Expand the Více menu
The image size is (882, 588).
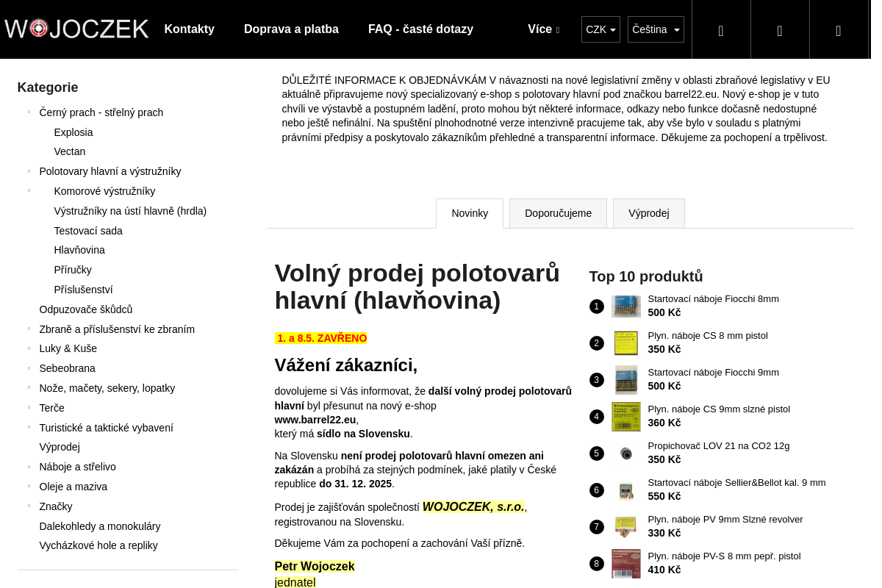pyautogui.click(x=543, y=29)
